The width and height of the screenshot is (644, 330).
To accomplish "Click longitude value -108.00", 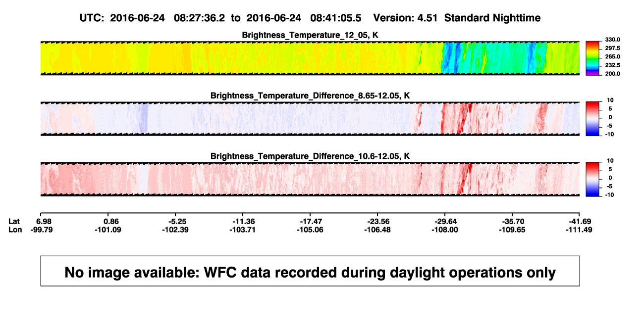I will 445,230.
